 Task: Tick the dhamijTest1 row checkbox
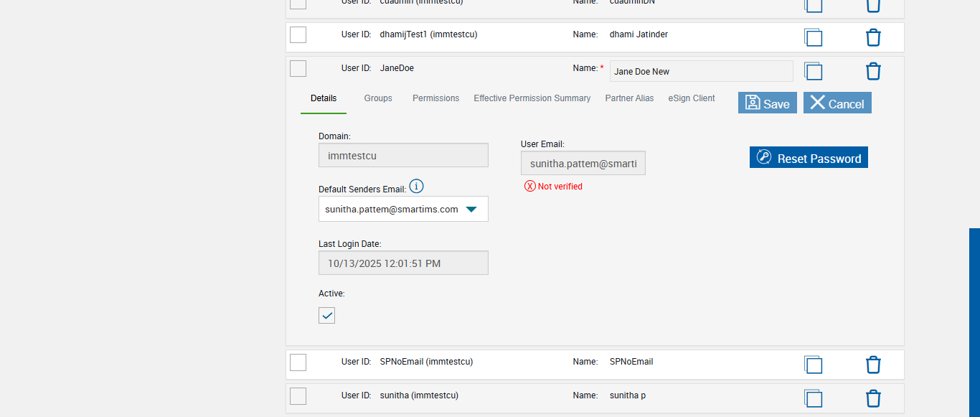[x=298, y=34]
